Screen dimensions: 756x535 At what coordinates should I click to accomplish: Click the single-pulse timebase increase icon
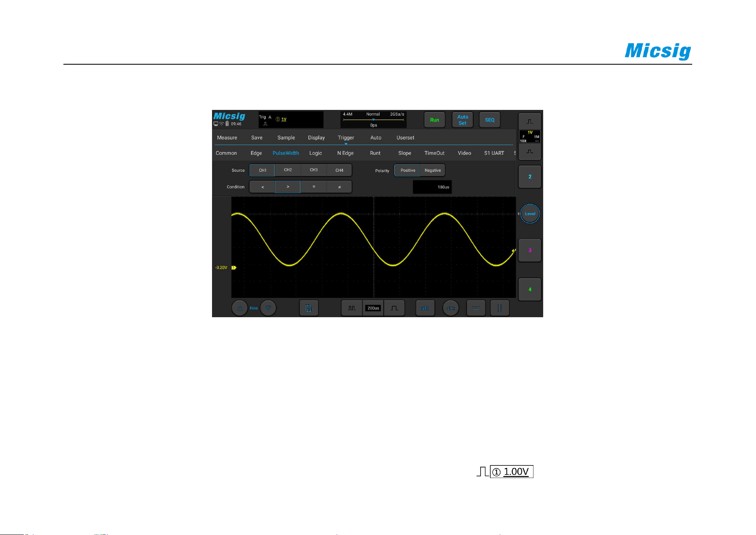click(395, 308)
